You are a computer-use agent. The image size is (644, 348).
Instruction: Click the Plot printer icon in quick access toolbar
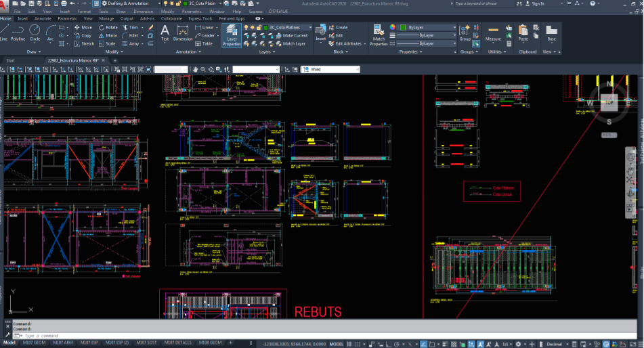64,3
